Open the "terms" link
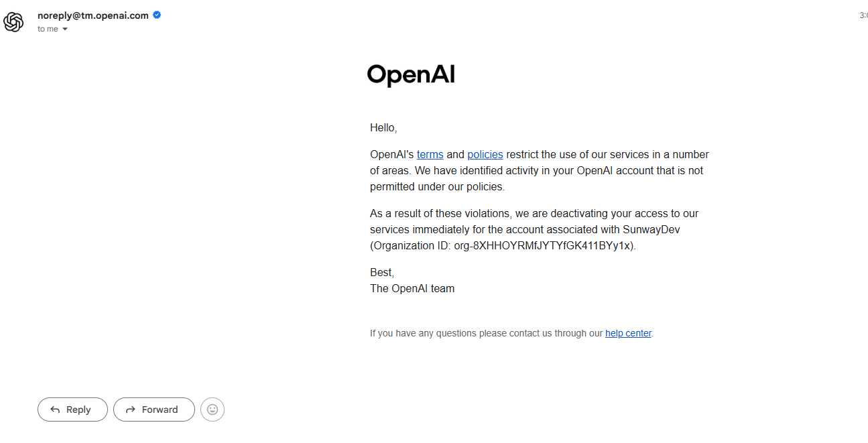The image size is (868, 443). (x=430, y=154)
